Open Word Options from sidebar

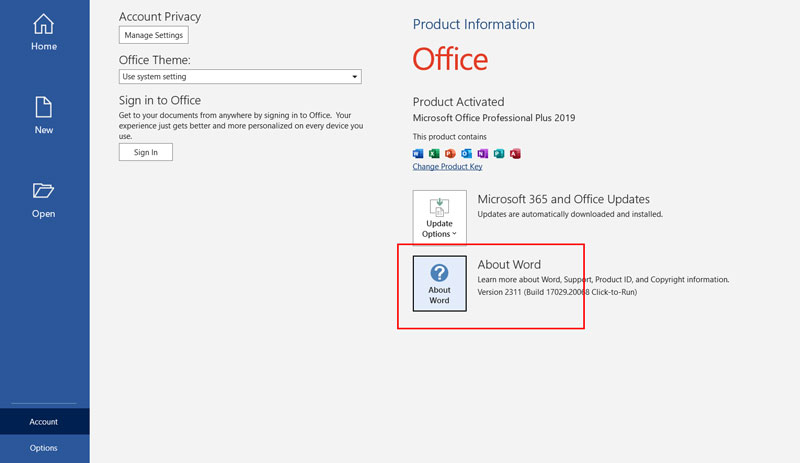tap(44, 448)
